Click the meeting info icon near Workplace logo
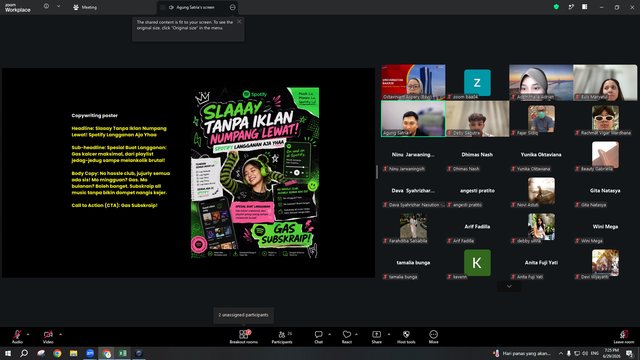 tap(46, 6)
